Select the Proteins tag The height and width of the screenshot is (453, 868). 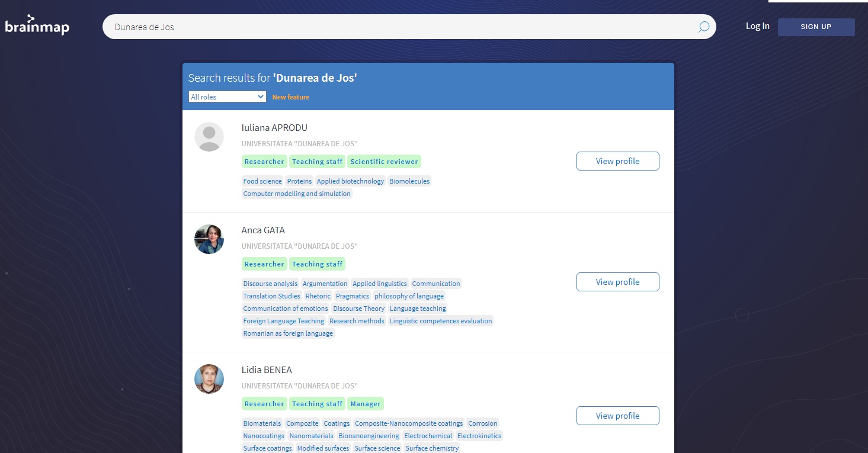click(x=299, y=181)
